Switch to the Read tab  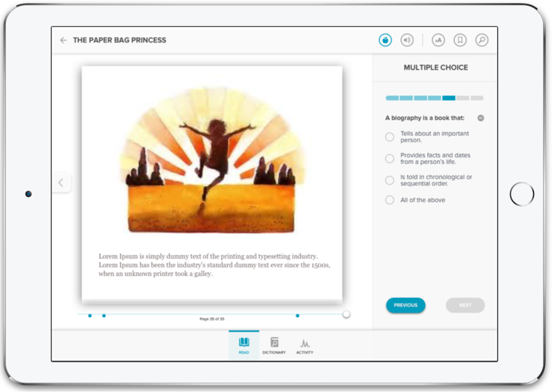[244, 346]
